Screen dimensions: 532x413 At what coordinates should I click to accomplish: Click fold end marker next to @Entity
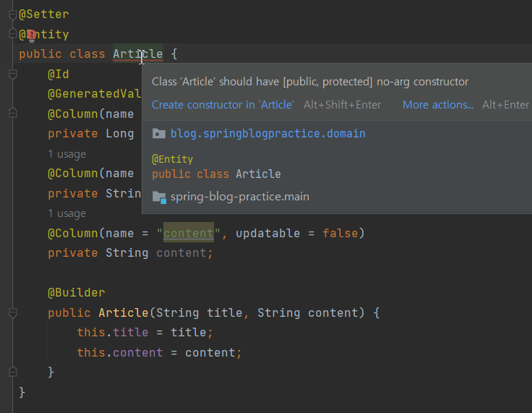[x=12, y=33]
